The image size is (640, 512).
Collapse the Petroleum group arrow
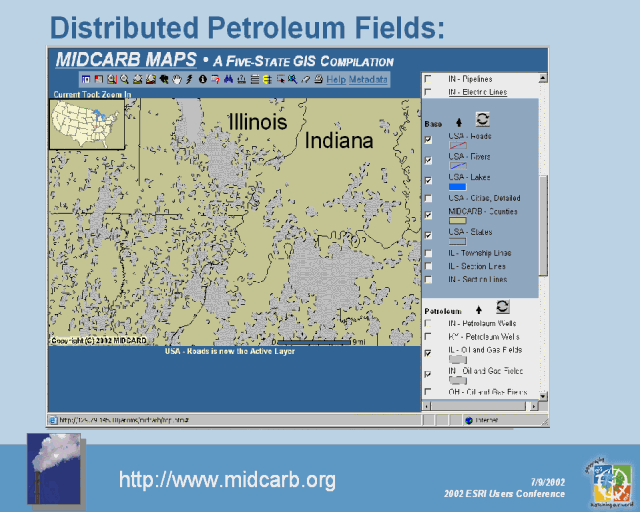pyautogui.click(x=479, y=310)
